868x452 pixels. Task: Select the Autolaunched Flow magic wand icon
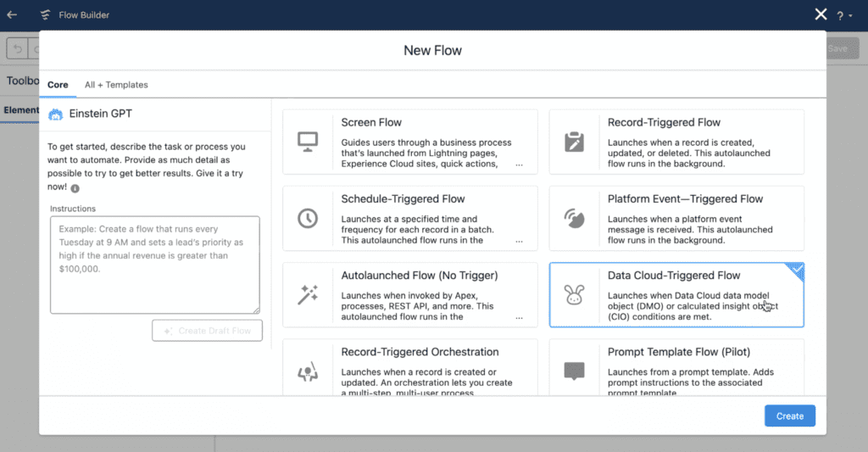point(308,294)
